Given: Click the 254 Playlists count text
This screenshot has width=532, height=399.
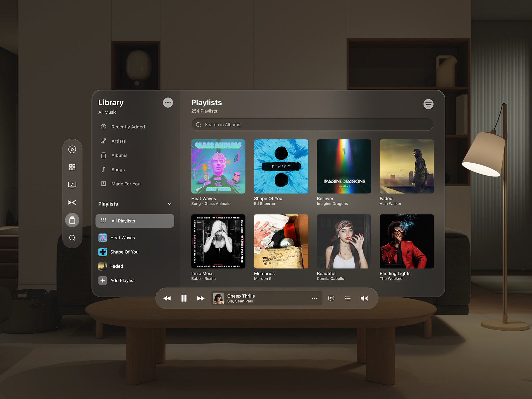Looking at the screenshot, I should [x=204, y=111].
